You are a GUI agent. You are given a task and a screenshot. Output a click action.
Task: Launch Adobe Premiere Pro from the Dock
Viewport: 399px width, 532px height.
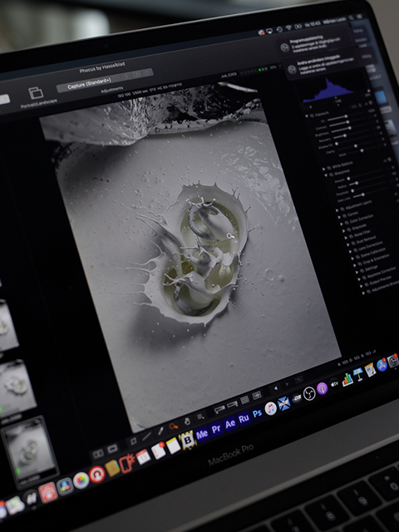point(216,429)
